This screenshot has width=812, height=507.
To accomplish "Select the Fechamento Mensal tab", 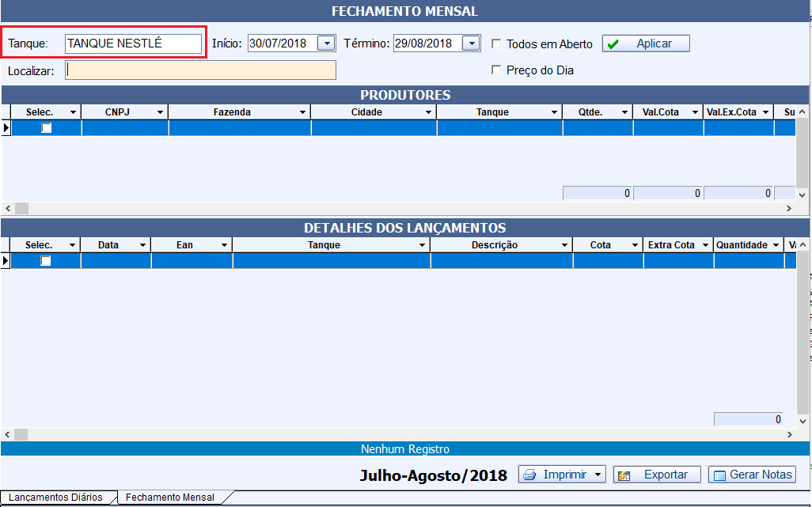I will [170, 498].
